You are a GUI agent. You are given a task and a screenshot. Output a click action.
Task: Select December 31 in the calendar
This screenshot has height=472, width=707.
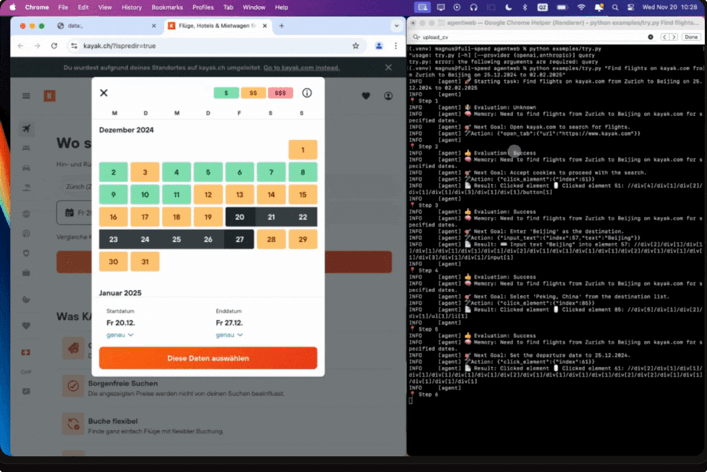point(145,261)
